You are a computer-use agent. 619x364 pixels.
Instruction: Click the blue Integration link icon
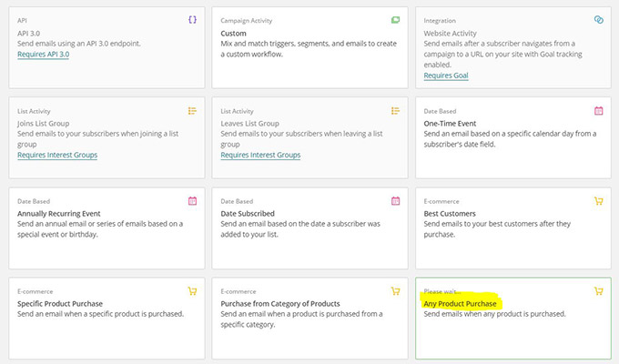[598, 20]
